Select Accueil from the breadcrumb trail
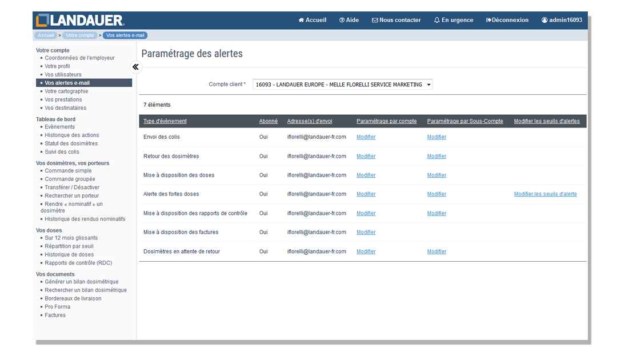 [45, 35]
